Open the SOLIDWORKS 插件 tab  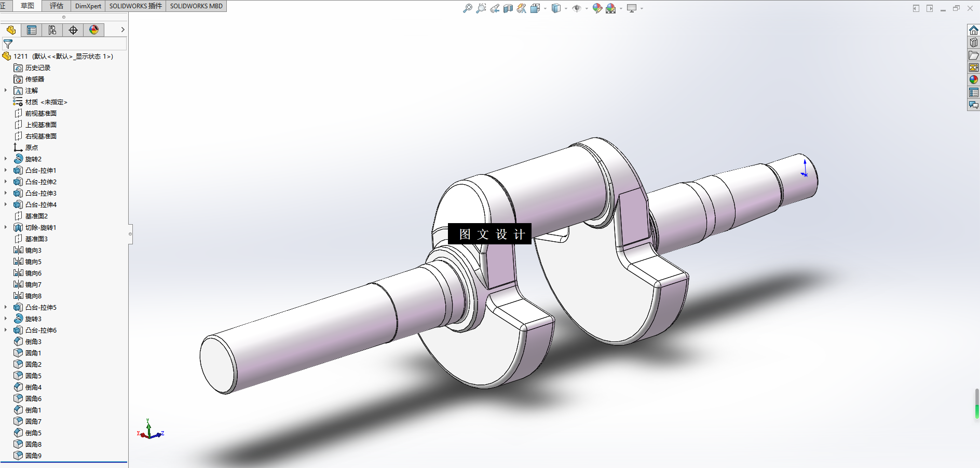tap(135, 6)
